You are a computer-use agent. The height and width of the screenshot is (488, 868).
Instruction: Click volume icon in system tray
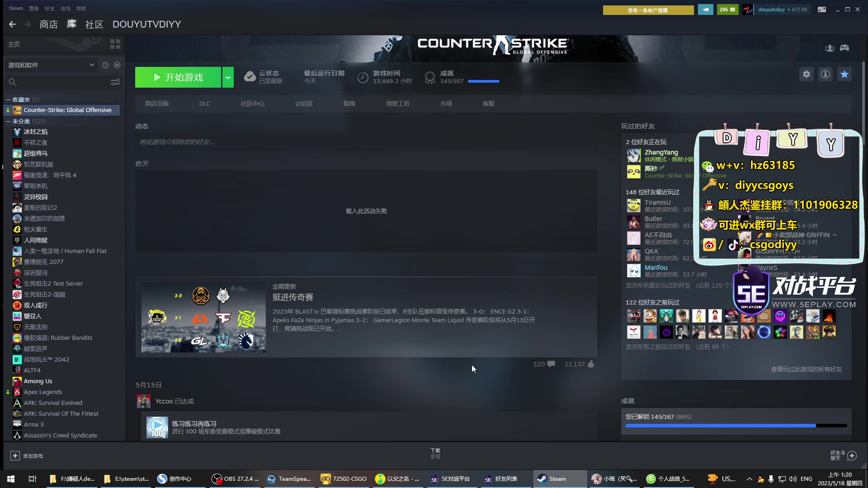click(793, 479)
